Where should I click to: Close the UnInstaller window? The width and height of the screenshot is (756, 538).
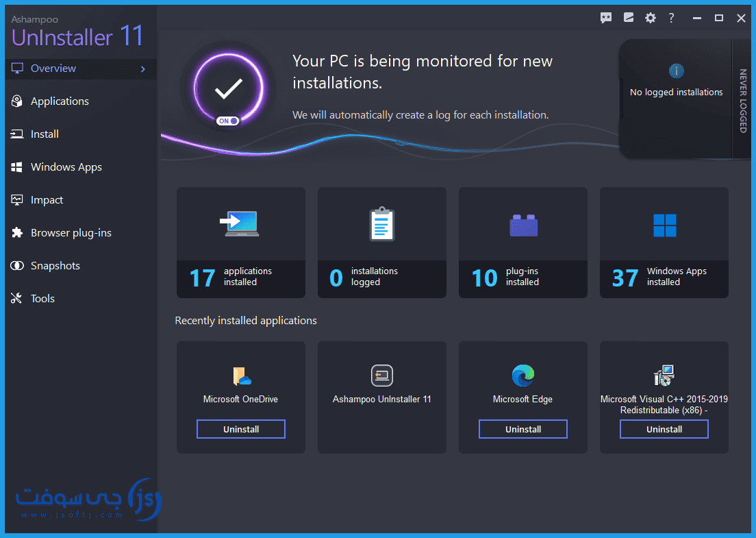[x=741, y=18]
